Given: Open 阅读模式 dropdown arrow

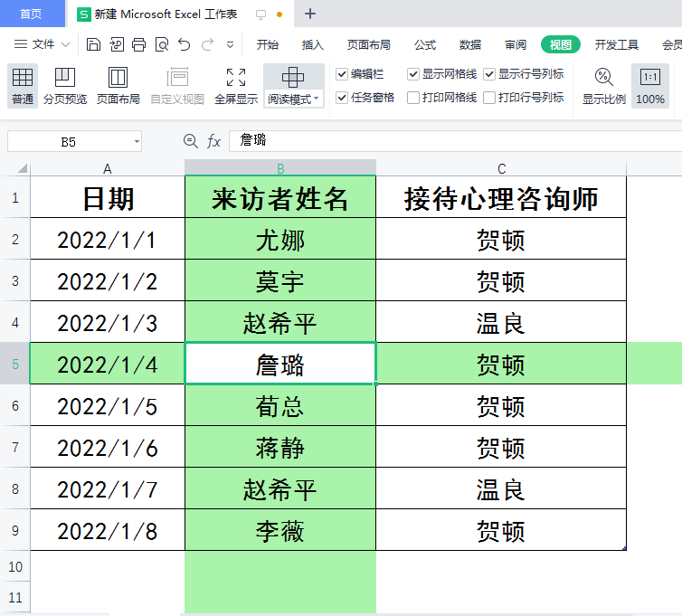Looking at the screenshot, I should 317,99.
